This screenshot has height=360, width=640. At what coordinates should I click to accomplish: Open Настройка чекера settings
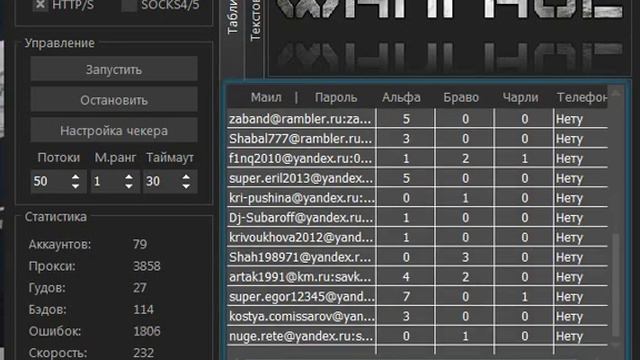click(114, 130)
